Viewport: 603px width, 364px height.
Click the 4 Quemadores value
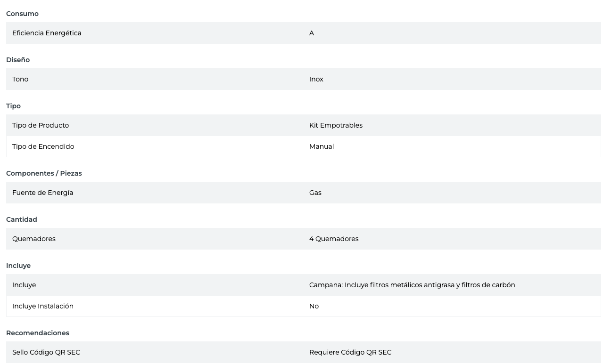click(334, 239)
